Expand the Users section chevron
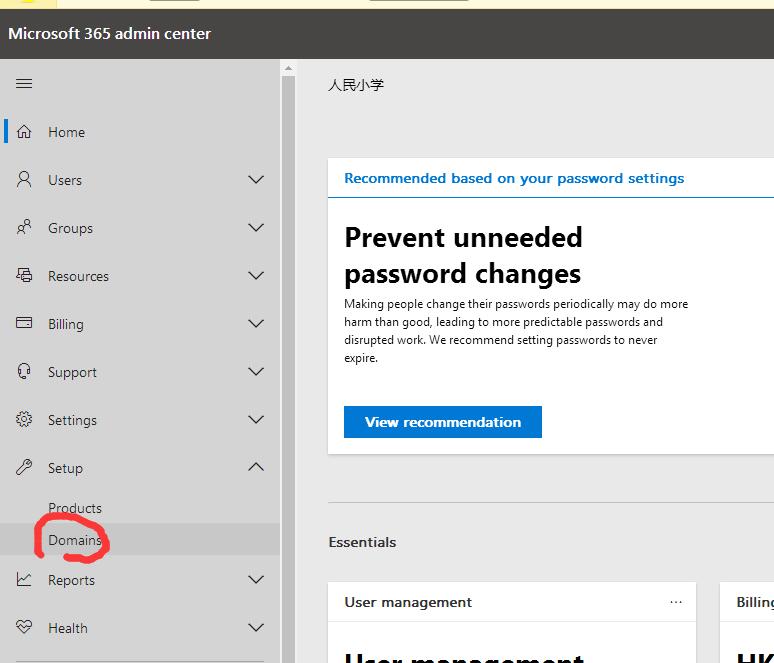Image resolution: width=774 pixels, height=663 pixels. tap(256, 179)
